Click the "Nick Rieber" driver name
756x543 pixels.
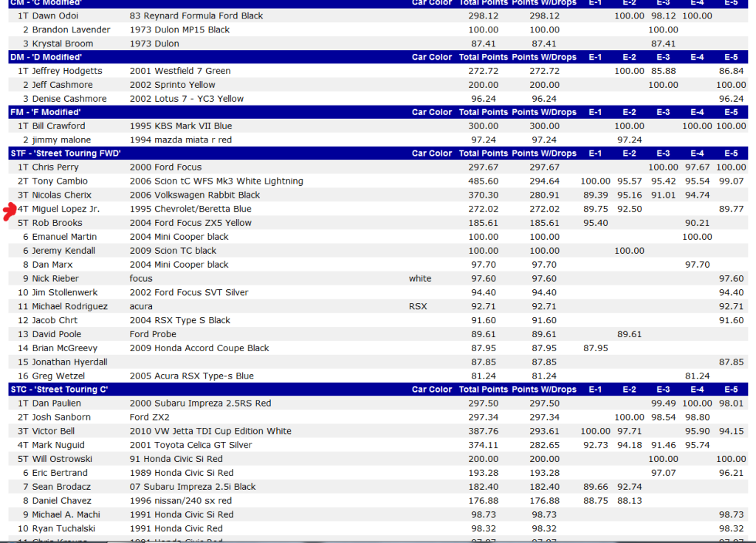pos(55,280)
